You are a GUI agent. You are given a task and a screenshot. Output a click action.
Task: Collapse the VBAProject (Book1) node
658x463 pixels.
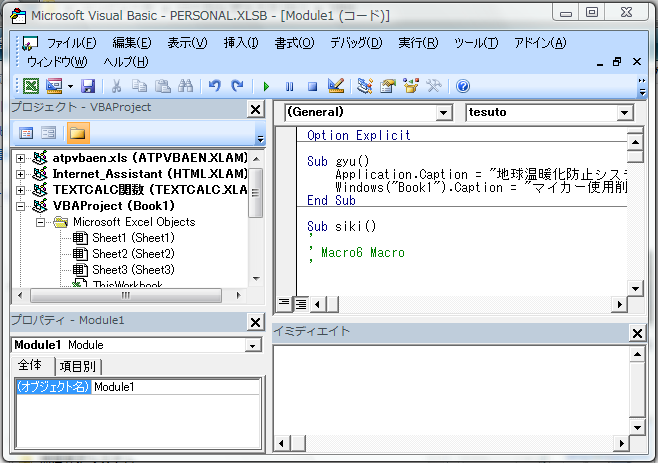(x=20, y=206)
